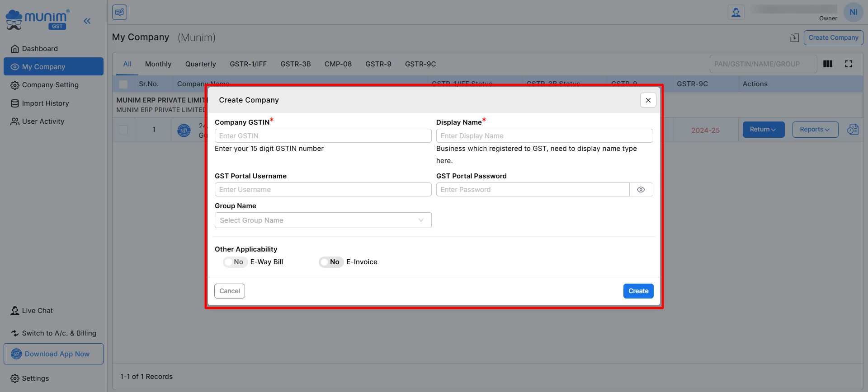Click the import icon beside Create Company
The width and height of the screenshot is (868, 392).
click(794, 38)
